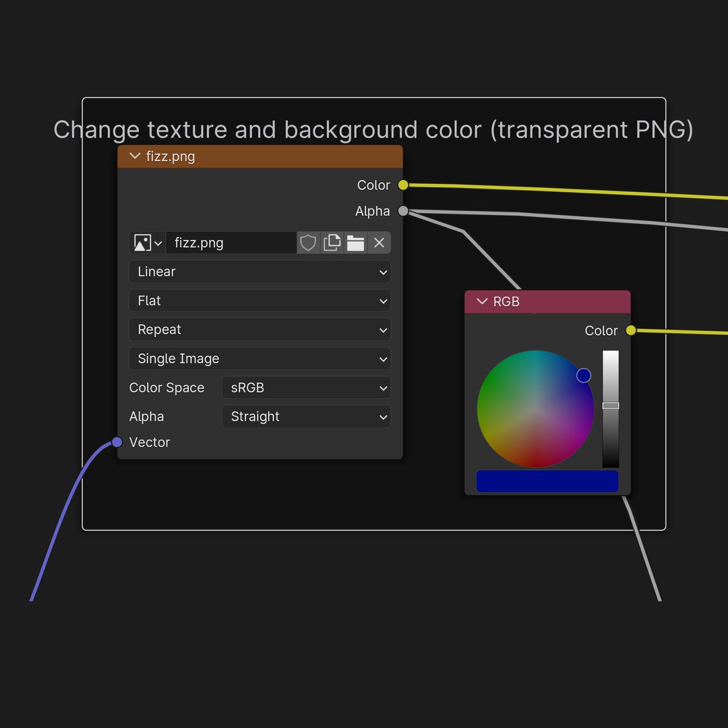Change Color Space sRGB dropdown

307,388
